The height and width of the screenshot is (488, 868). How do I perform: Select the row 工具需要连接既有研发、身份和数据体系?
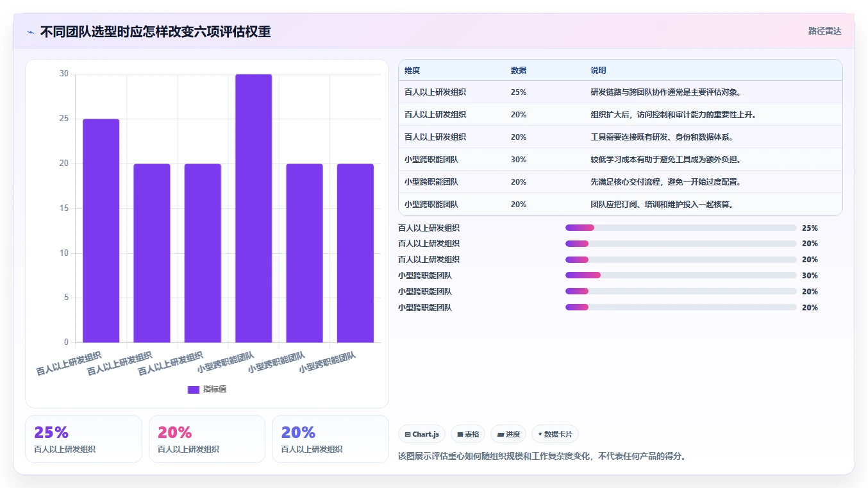(620, 137)
